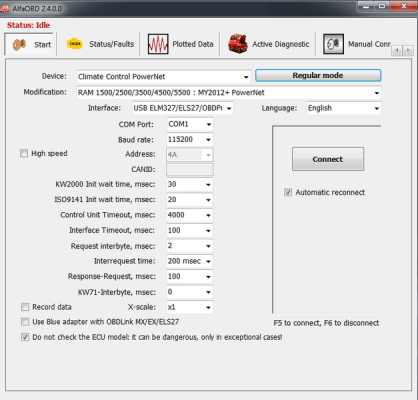Screen dimensions: 418x400
Task: Click the tab strip scroll-right arrow
Action: tap(407, 50)
